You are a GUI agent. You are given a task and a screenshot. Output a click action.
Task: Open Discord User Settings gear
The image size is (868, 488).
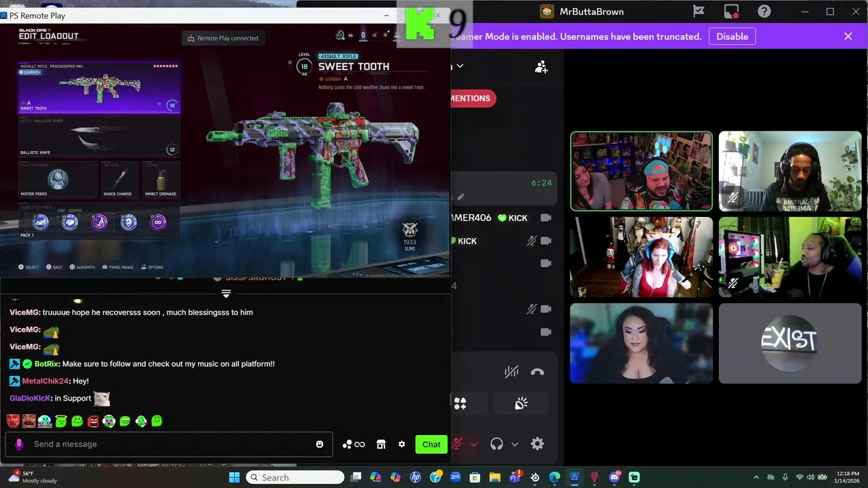click(x=538, y=444)
